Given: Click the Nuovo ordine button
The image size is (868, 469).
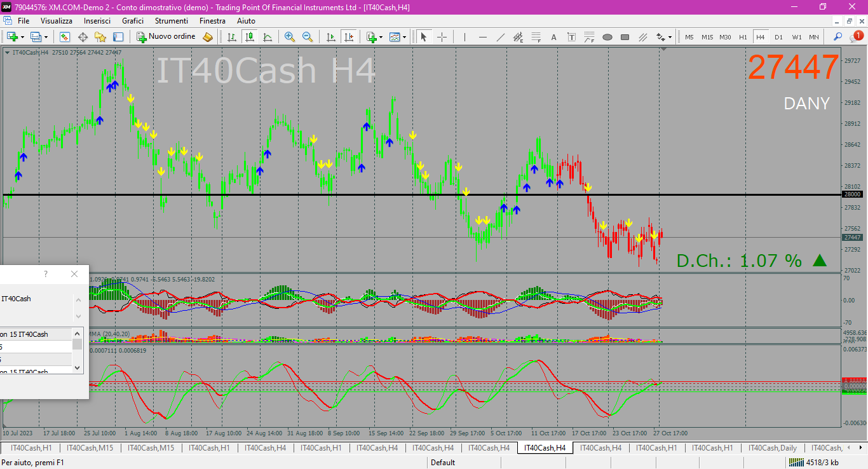Looking at the screenshot, I should click(166, 37).
